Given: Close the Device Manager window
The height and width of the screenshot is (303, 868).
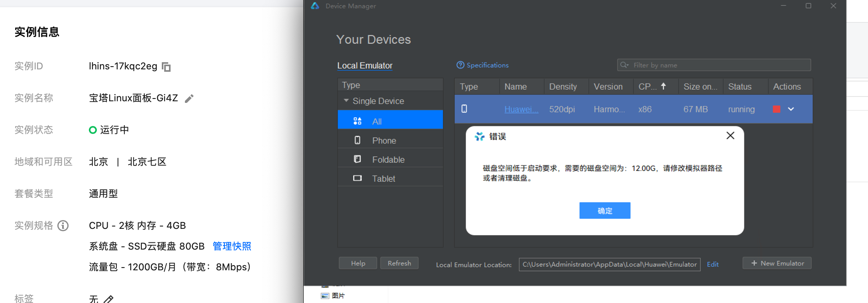Looking at the screenshot, I should tap(833, 6).
